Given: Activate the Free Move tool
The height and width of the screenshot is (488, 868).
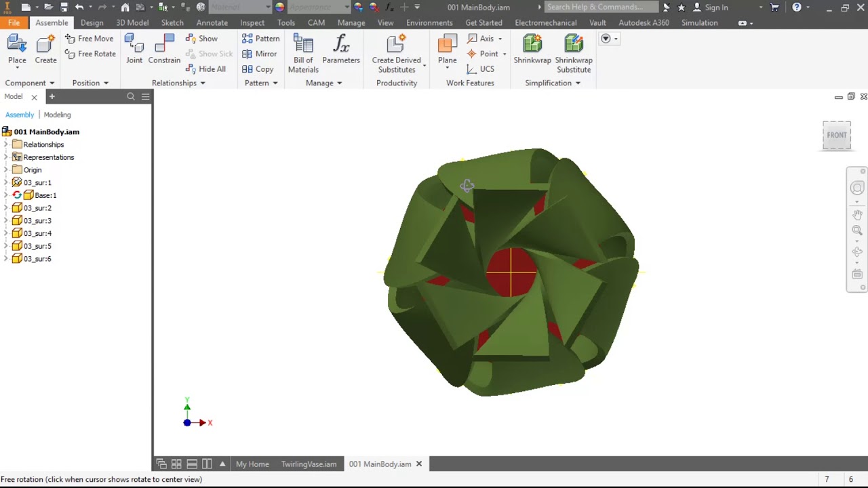Looking at the screenshot, I should coord(90,39).
